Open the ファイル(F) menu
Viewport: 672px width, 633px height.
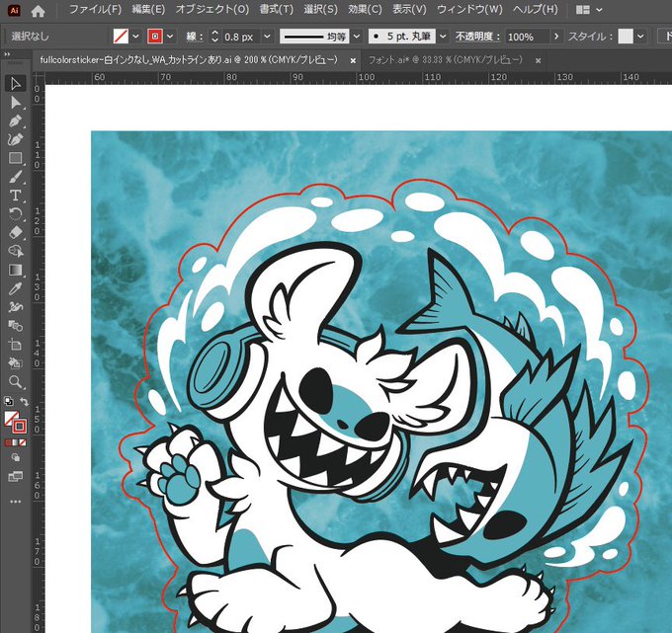pos(95,10)
